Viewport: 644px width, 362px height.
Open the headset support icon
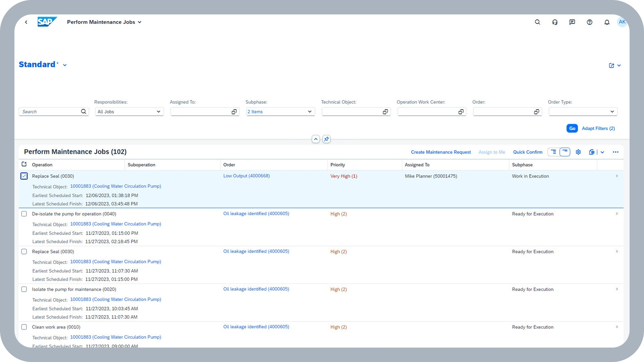click(x=555, y=22)
